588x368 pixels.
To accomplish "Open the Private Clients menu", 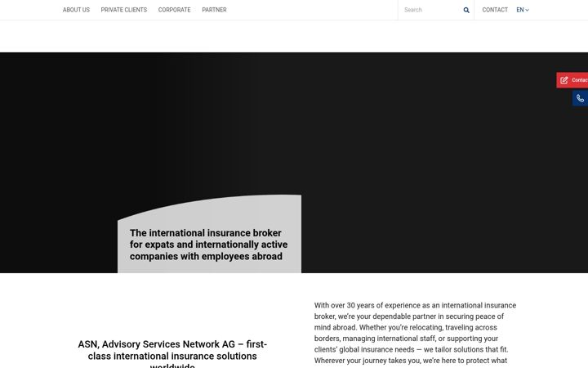I will [x=124, y=10].
